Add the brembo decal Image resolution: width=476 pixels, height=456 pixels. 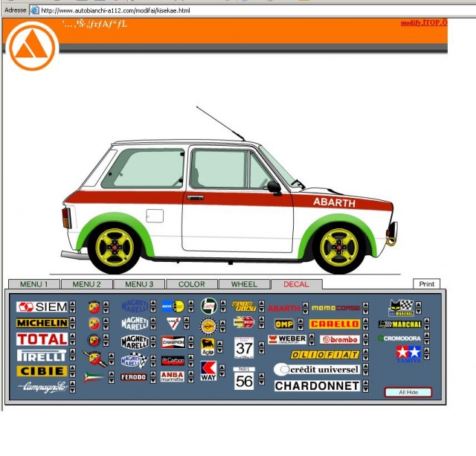pyautogui.click(x=340, y=339)
